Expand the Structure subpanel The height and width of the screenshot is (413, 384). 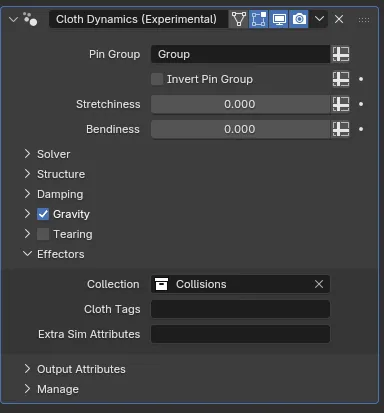tap(27, 174)
